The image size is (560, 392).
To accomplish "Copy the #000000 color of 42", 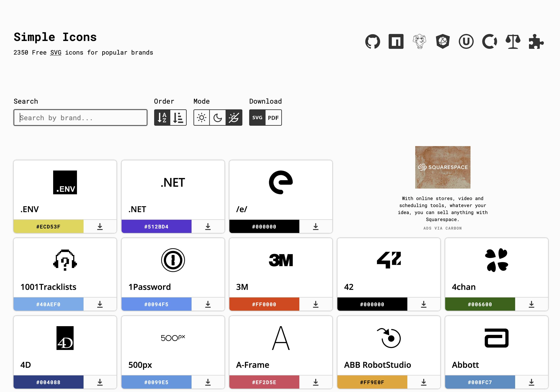I will click(372, 304).
